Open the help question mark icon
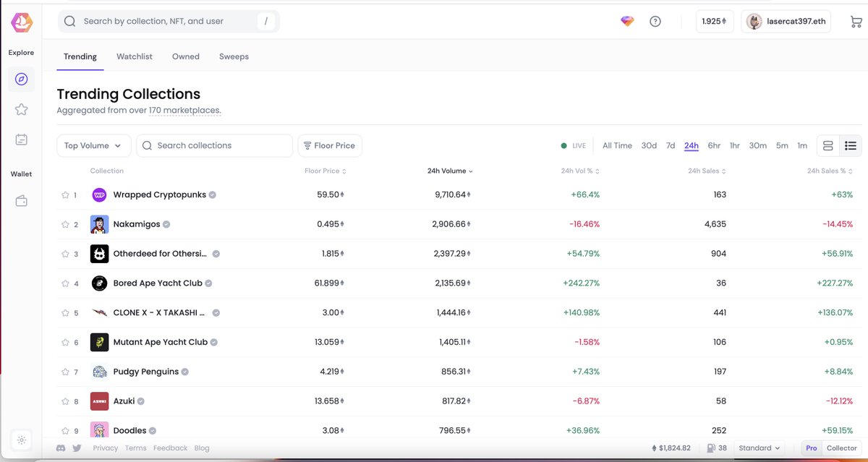Screen dimensions: 868x462 [655, 22]
